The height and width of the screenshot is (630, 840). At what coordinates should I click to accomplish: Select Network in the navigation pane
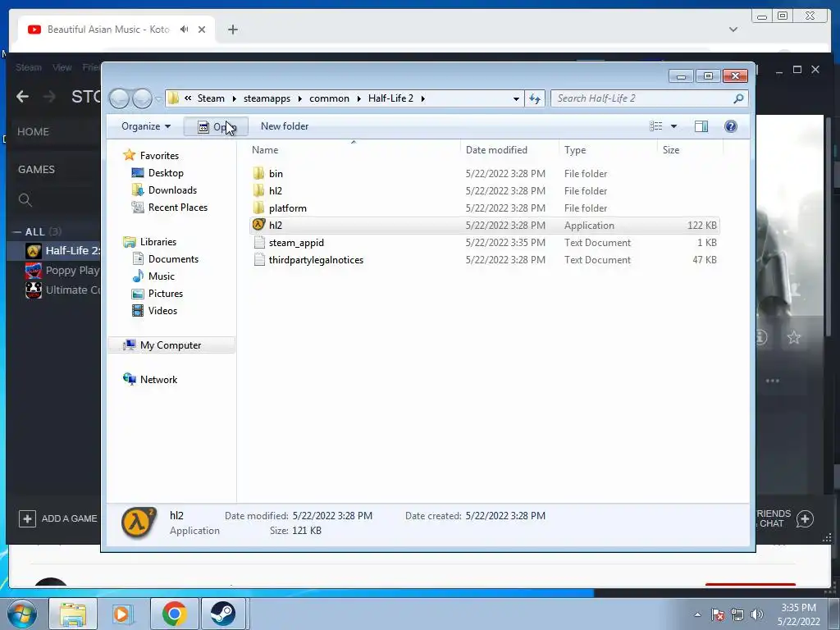point(158,379)
